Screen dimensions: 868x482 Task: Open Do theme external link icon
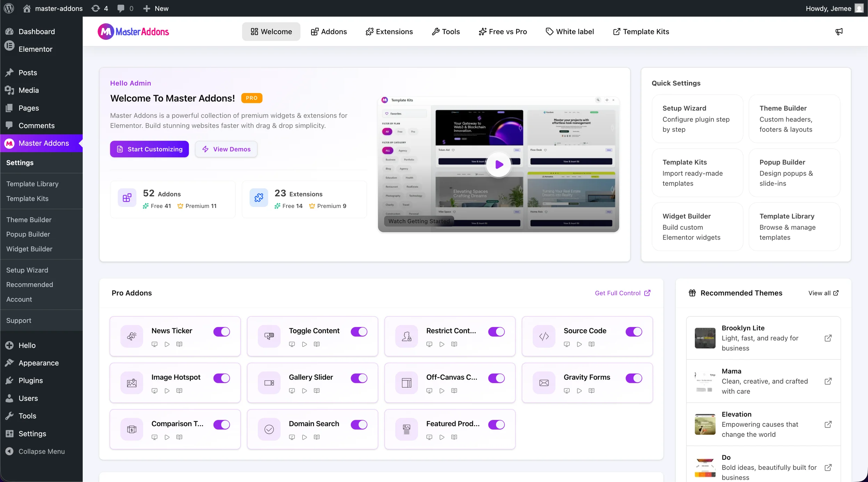pos(828,467)
